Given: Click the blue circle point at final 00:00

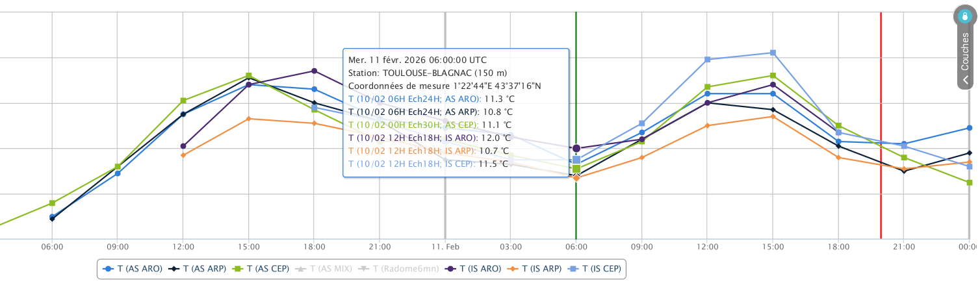Looking at the screenshot, I should (x=970, y=128).
